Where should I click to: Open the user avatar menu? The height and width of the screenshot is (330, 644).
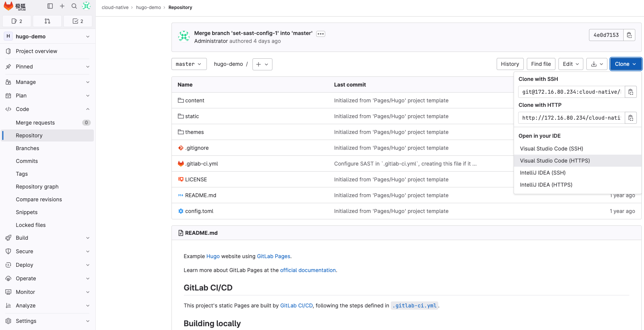(x=86, y=6)
